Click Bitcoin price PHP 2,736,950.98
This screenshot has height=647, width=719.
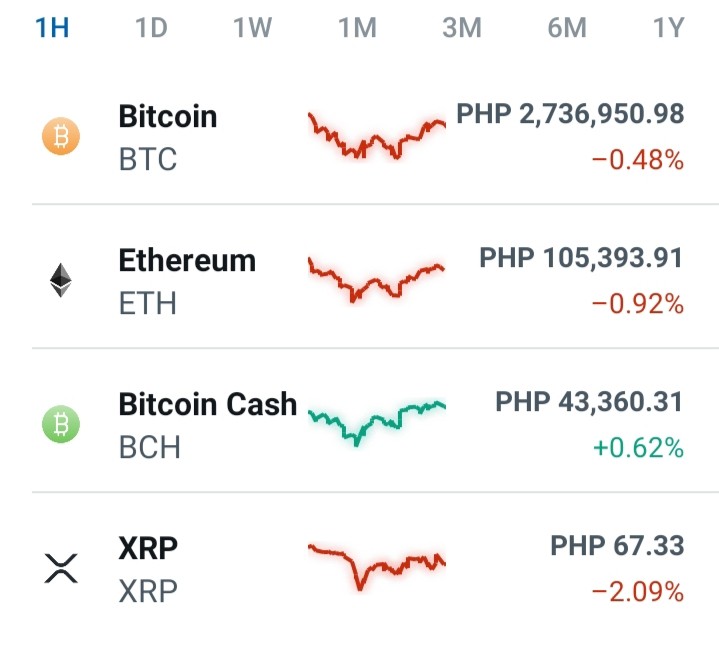[x=570, y=114]
